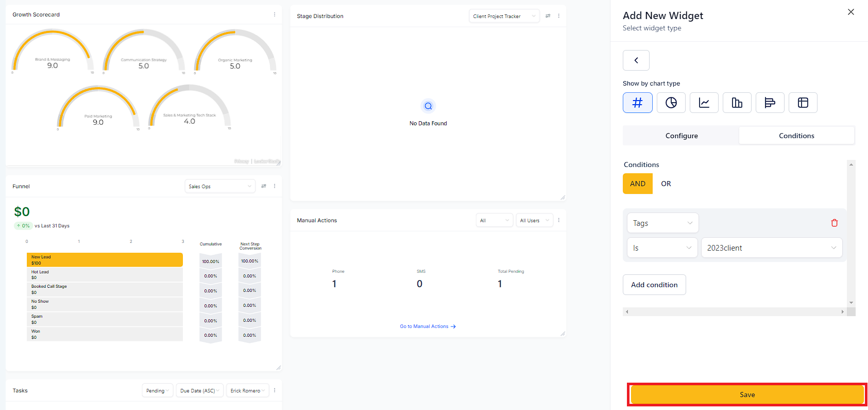Open the Manual Actions All dropdown
The image size is (868, 410).
point(495,220)
